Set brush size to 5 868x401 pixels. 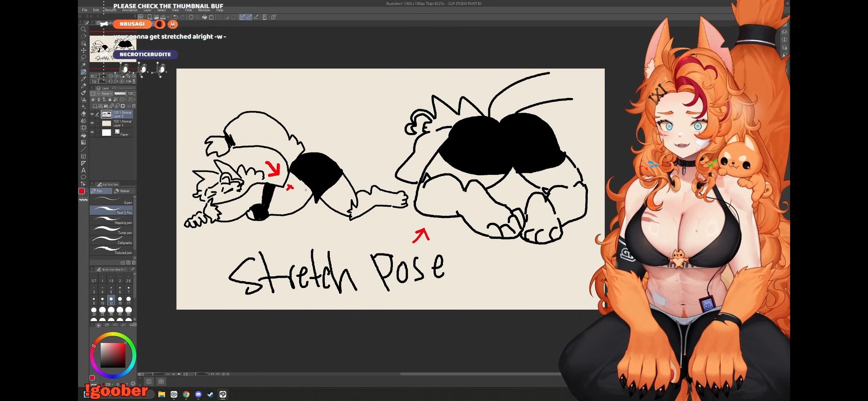click(111, 290)
